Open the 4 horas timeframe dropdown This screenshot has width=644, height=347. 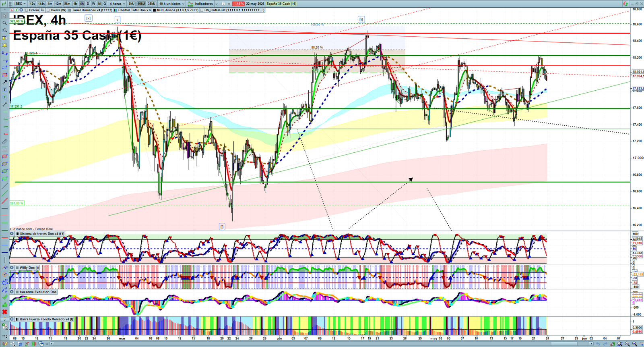117,4
